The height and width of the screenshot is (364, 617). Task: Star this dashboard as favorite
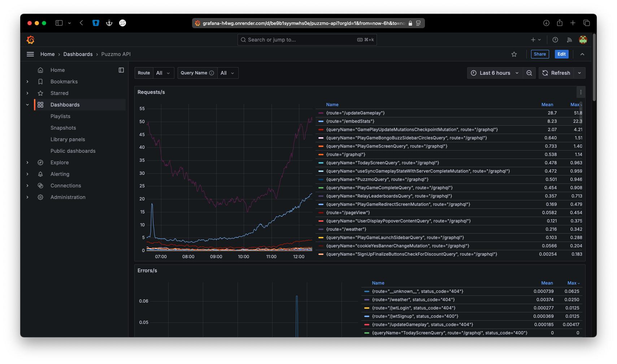click(514, 54)
